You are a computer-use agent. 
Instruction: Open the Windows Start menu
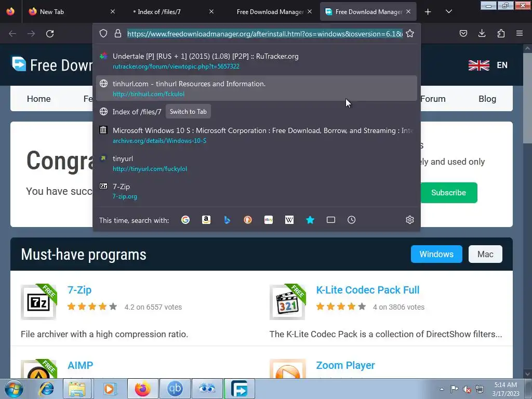coord(13,389)
